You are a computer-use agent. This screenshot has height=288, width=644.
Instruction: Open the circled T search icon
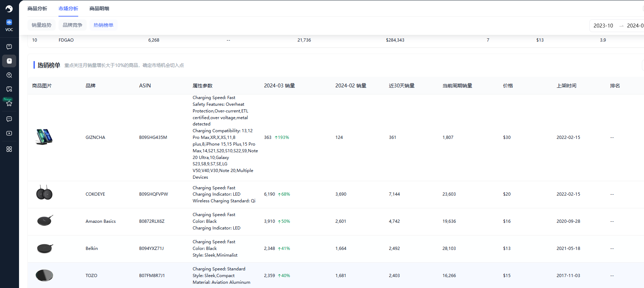coord(9,75)
